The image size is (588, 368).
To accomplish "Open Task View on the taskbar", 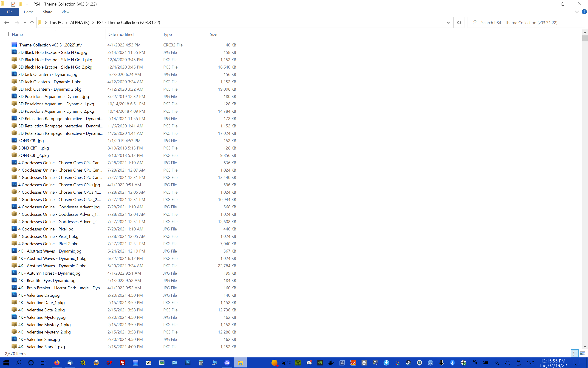I will (43, 363).
